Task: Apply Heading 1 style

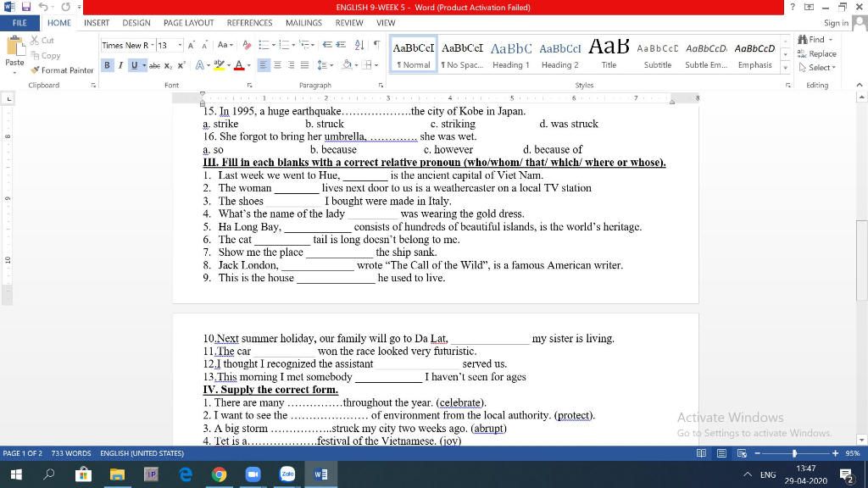Action: click(511, 54)
